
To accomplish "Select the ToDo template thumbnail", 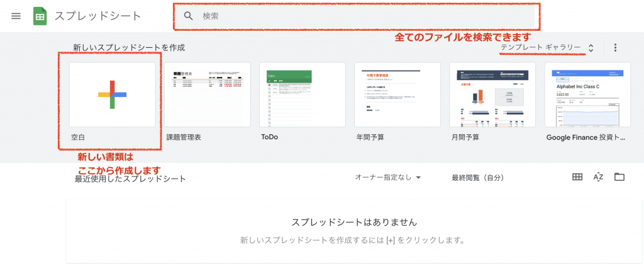I will (x=303, y=95).
